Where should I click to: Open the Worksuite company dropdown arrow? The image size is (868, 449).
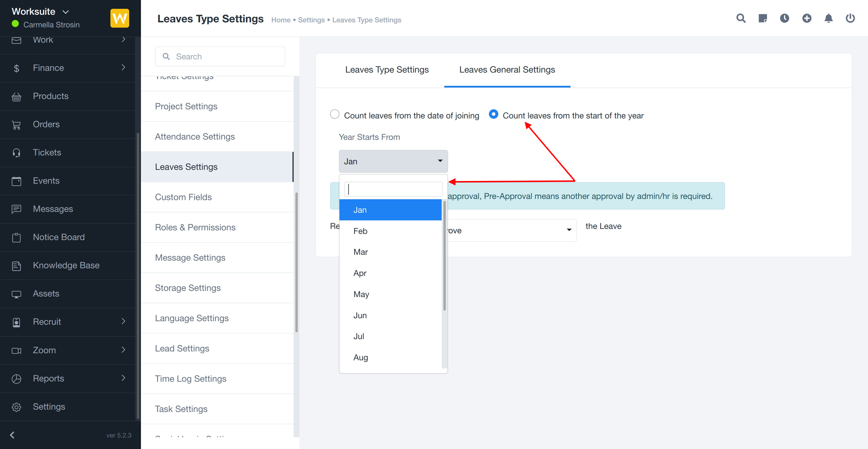coord(66,12)
